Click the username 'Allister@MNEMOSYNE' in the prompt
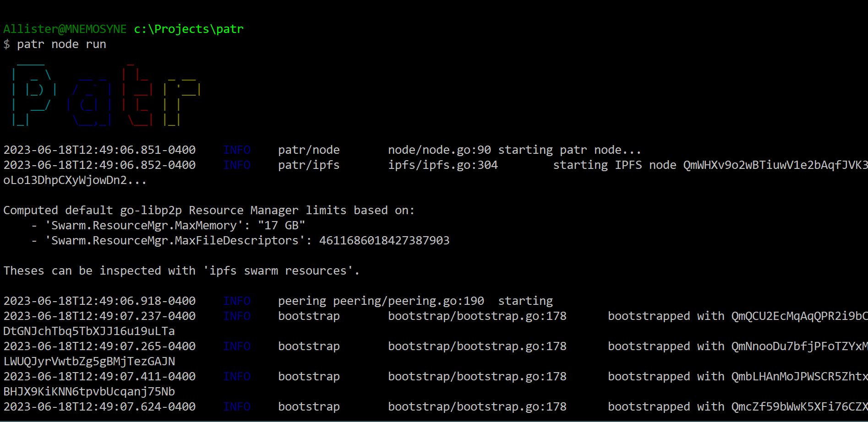This screenshot has width=868, height=422. point(65,29)
